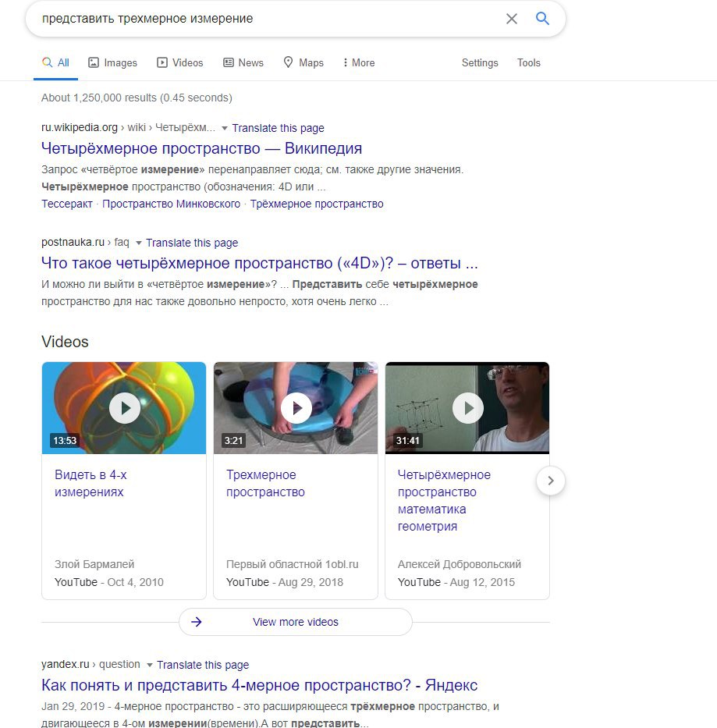Expand the More menu
The height and width of the screenshot is (728, 717).
359,62
